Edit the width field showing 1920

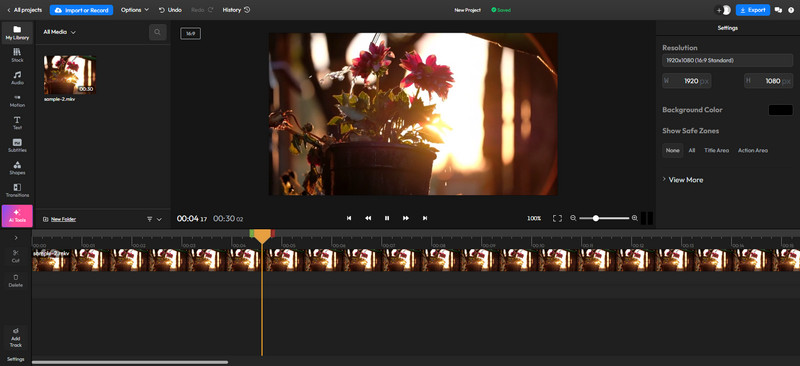[x=687, y=81]
